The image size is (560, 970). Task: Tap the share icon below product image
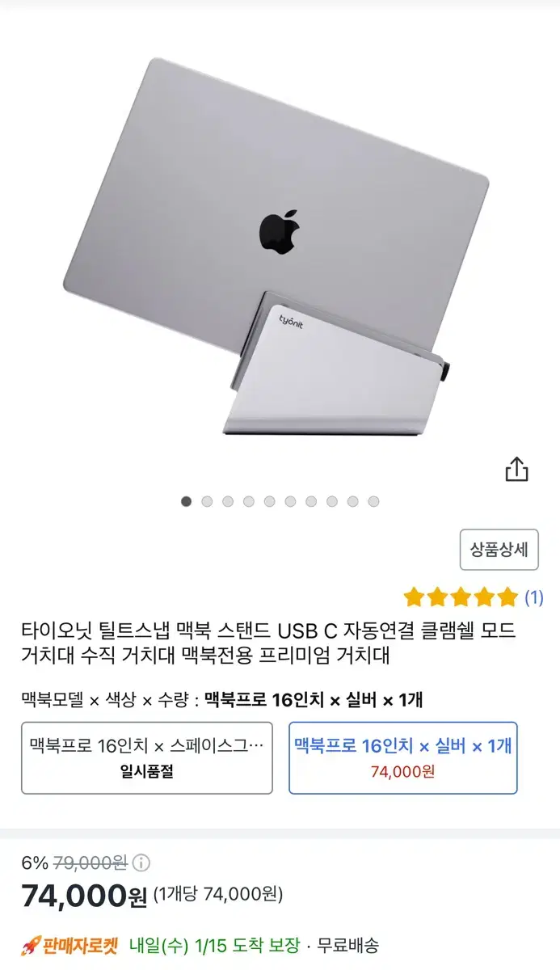click(517, 469)
